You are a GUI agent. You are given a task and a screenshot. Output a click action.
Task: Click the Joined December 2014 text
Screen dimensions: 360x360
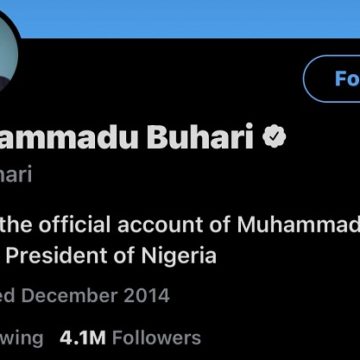point(85,296)
